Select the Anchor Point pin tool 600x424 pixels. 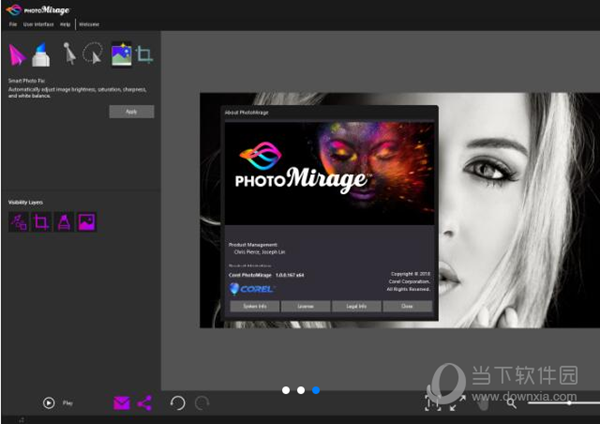69,53
